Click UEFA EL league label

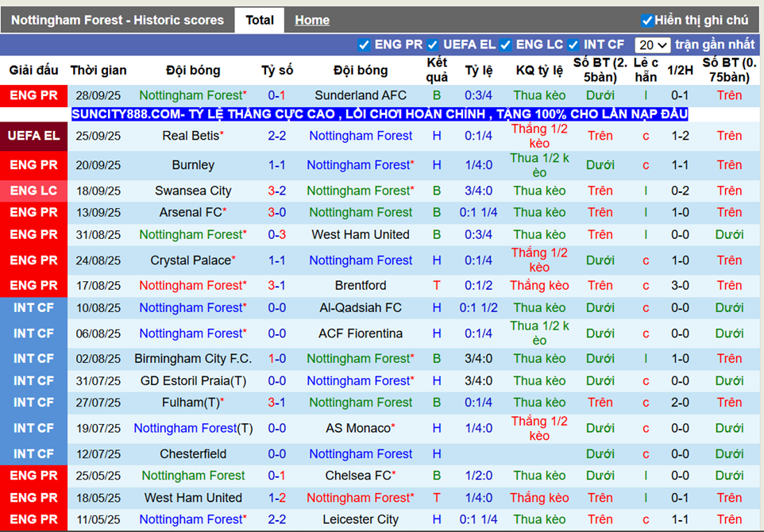(x=33, y=136)
